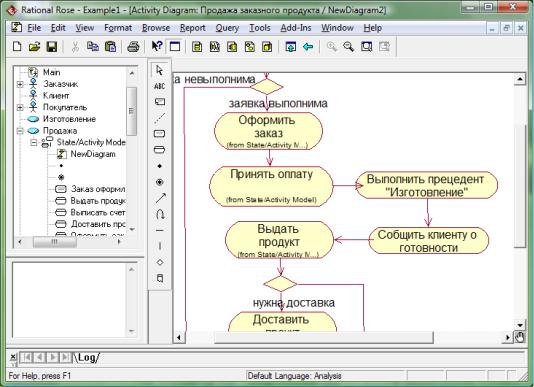The width and height of the screenshot is (534, 387).
Task: Select Изготовление use case in tree
Action: [x=69, y=119]
